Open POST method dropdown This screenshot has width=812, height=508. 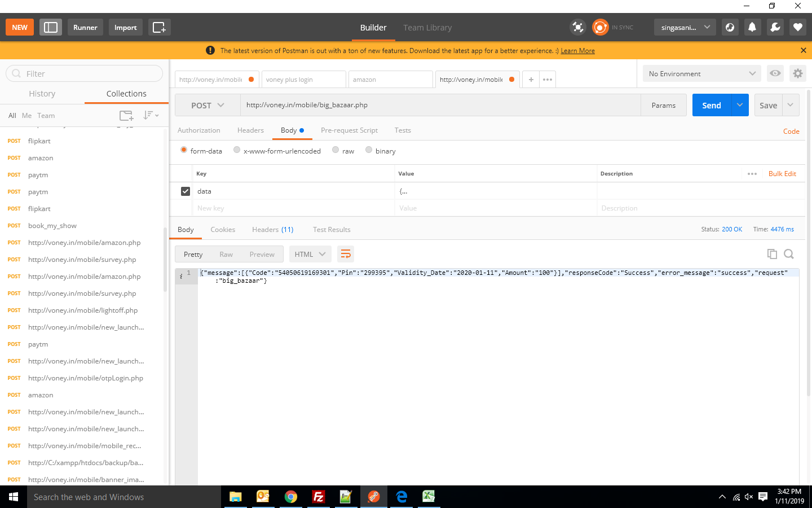208,106
